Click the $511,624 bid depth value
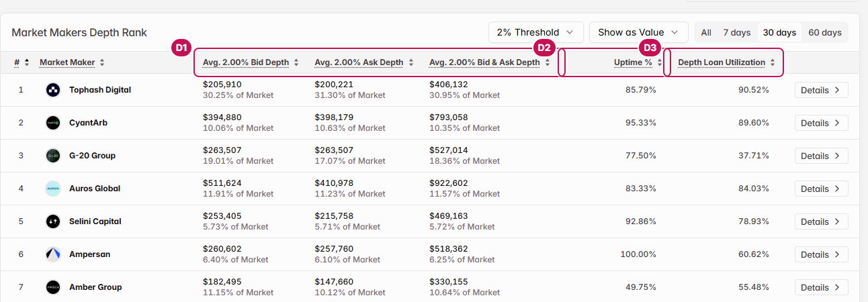868x302 pixels. (222, 183)
